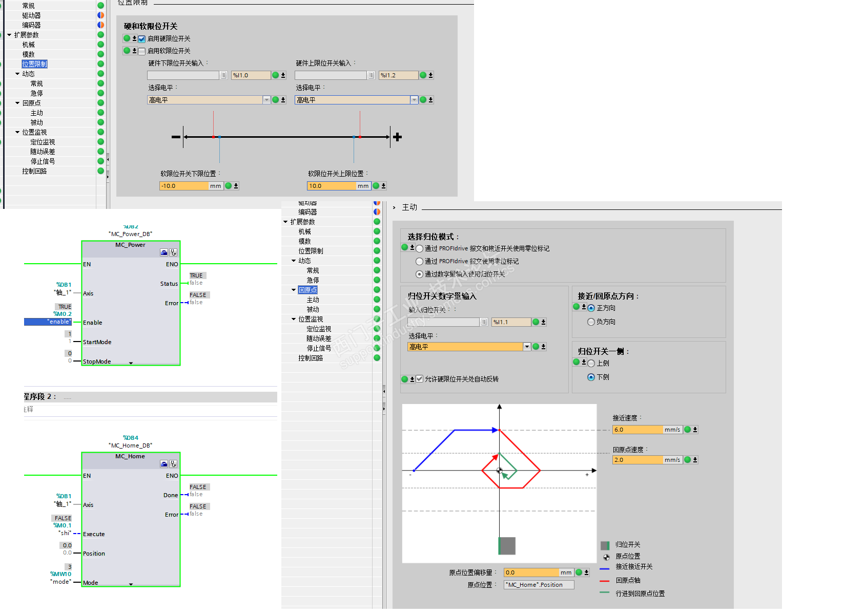The height and width of the screenshot is (616, 844).
Task: Click the browse icon beside the 硬件上限位开关输入 field
Action: 372,75
